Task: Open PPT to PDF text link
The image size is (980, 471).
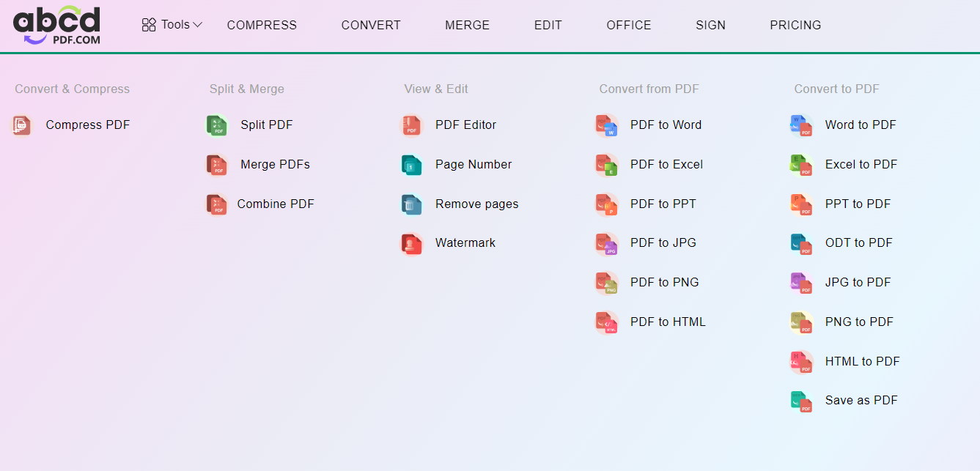Action: point(858,204)
